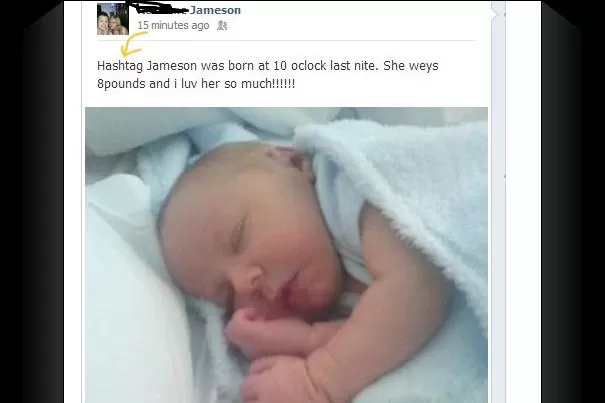This screenshot has width=605, height=403.
Task: Click the baby's ear in the photo
Action: click(295, 160)
